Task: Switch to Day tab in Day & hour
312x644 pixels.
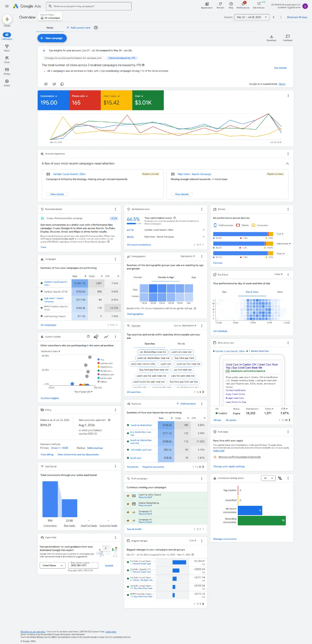Action: (224, 292)
